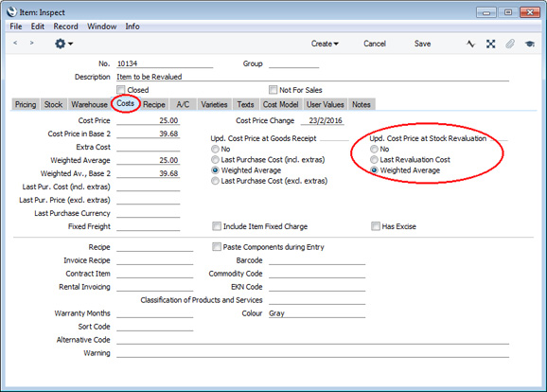Check Include Item Fixed Charge
Screen dimensions: 547x392
pyautogui.click(x=217, y=226)
